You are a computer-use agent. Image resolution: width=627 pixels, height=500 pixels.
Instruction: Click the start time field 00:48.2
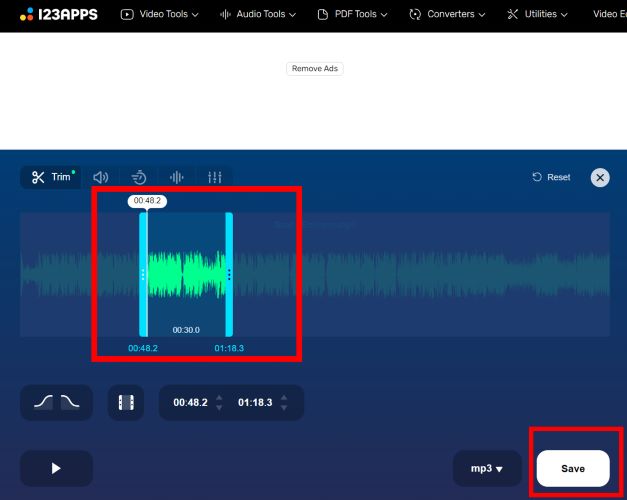point(190,402)
